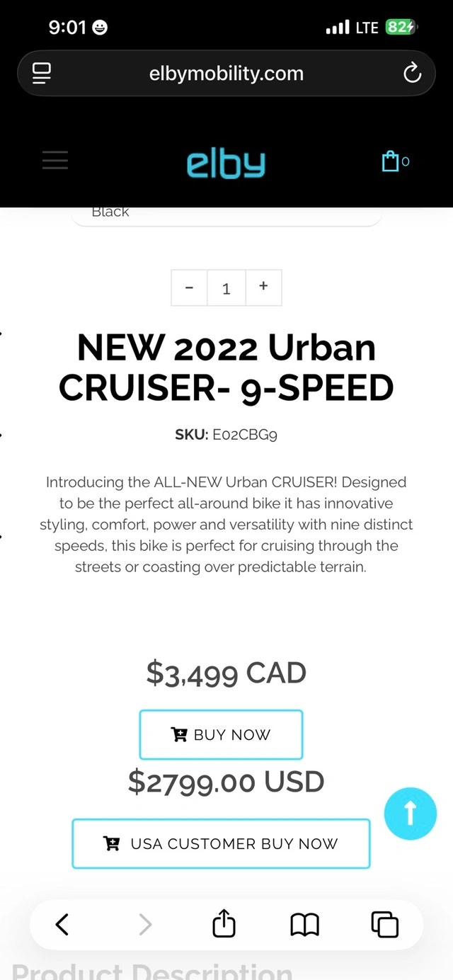
Task: Tap the Safari forward chevron
Action: tap(145, 924)
